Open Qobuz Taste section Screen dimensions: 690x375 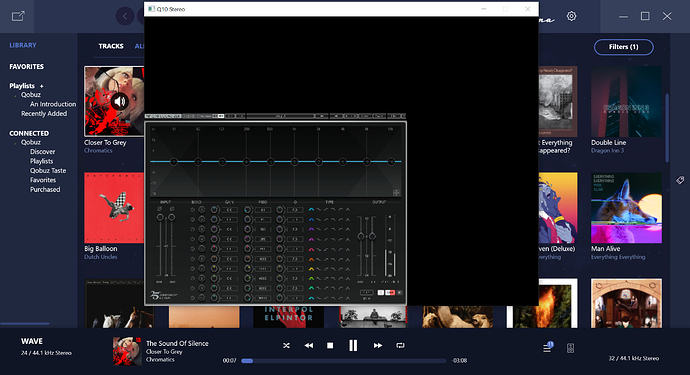[48, 170]
